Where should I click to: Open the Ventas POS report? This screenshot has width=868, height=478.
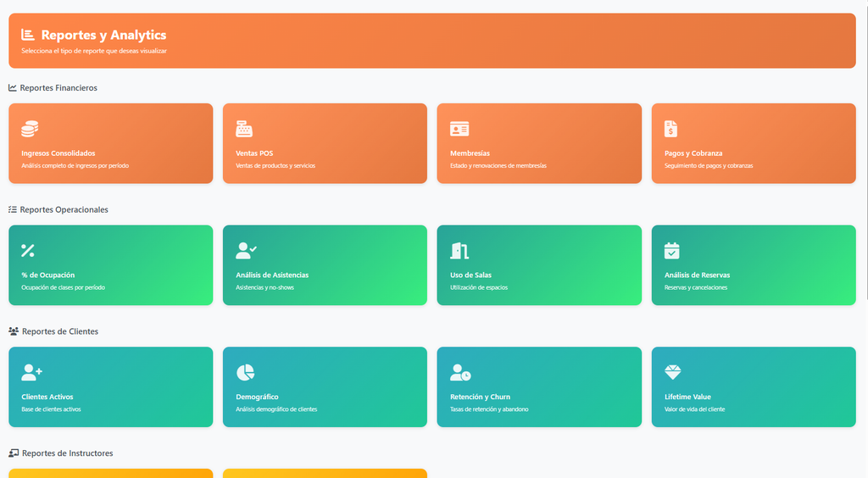click(x=325, y=143)
